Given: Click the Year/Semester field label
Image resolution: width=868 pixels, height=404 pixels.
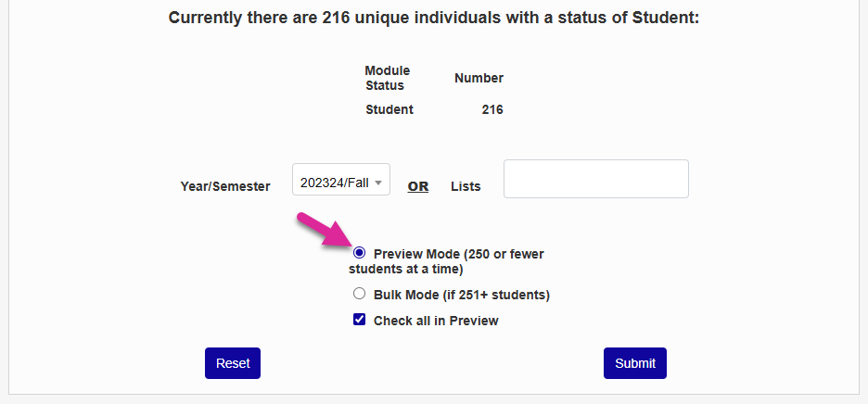Looking at the screenshot, I should point(225,186).
